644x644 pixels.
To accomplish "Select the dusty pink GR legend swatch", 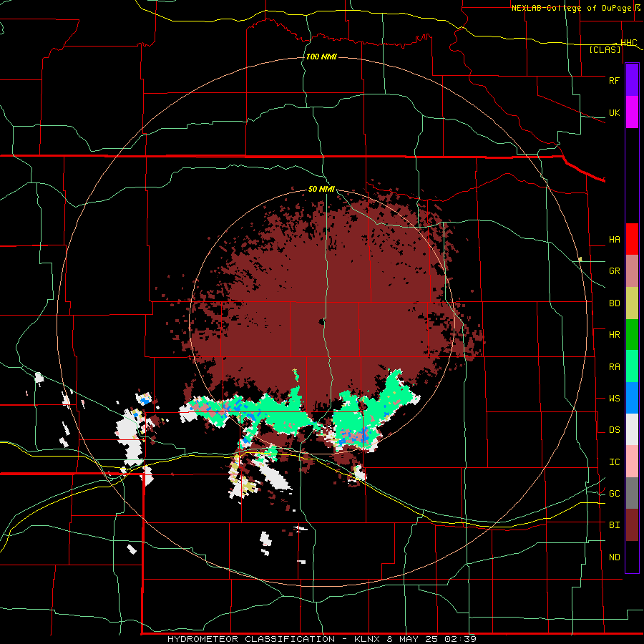I will click(x=632, y=271).
